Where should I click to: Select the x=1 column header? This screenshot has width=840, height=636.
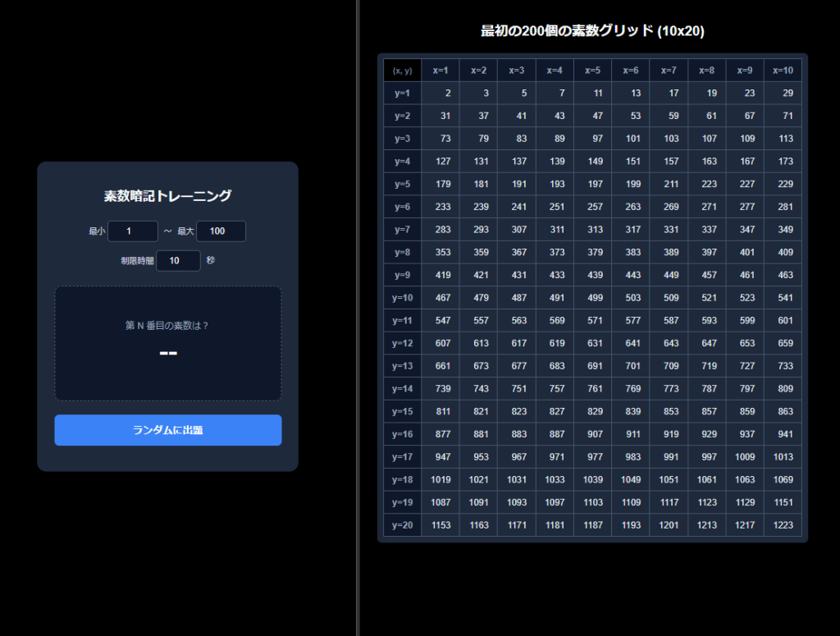(441, 71)
